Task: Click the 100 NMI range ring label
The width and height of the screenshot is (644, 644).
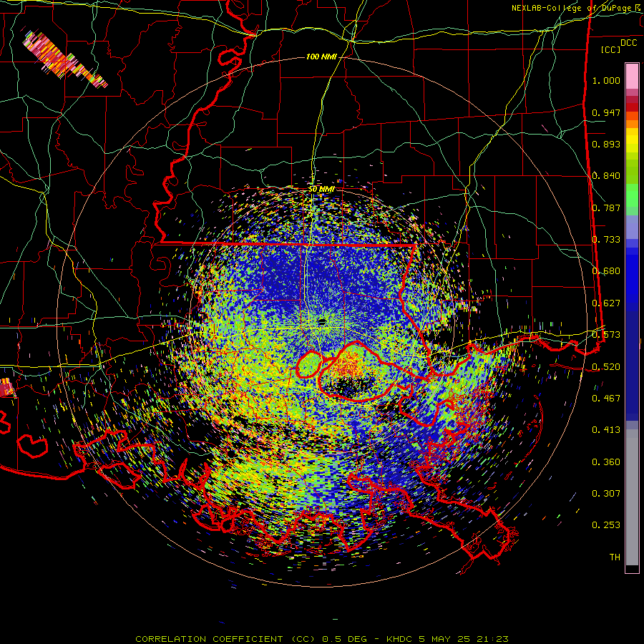Action: pos(321,57)
